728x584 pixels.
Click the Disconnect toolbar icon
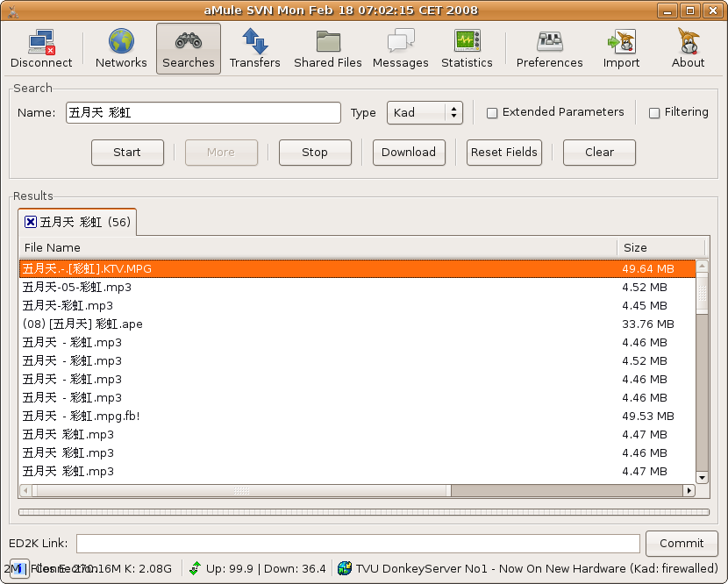pyautogui.click(x=41, y=48)
